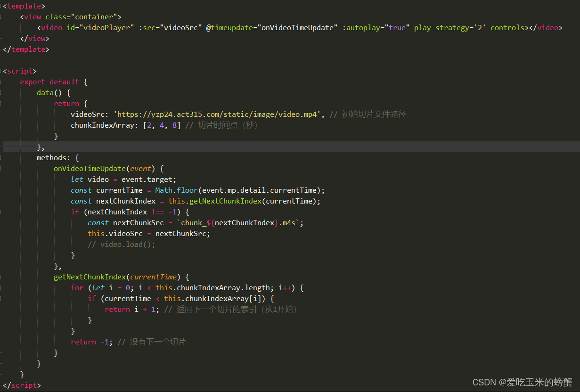
Task: Click the :autoplay="true" attribute
Action: 376,28
